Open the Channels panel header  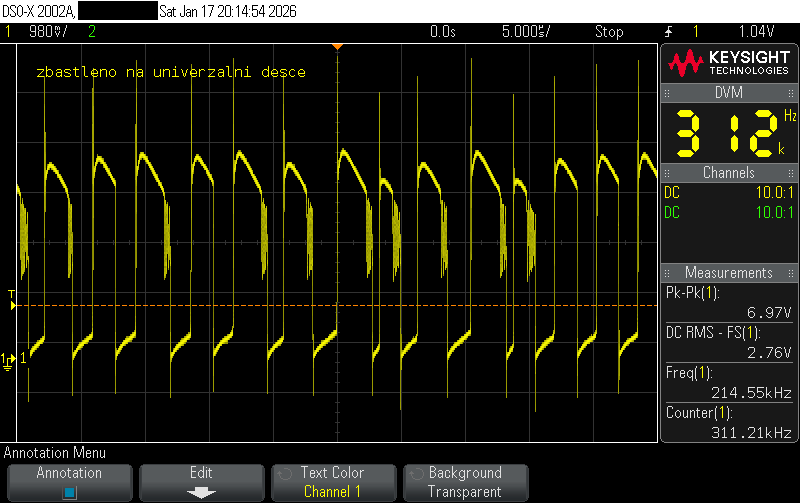[x=728, y=173]
